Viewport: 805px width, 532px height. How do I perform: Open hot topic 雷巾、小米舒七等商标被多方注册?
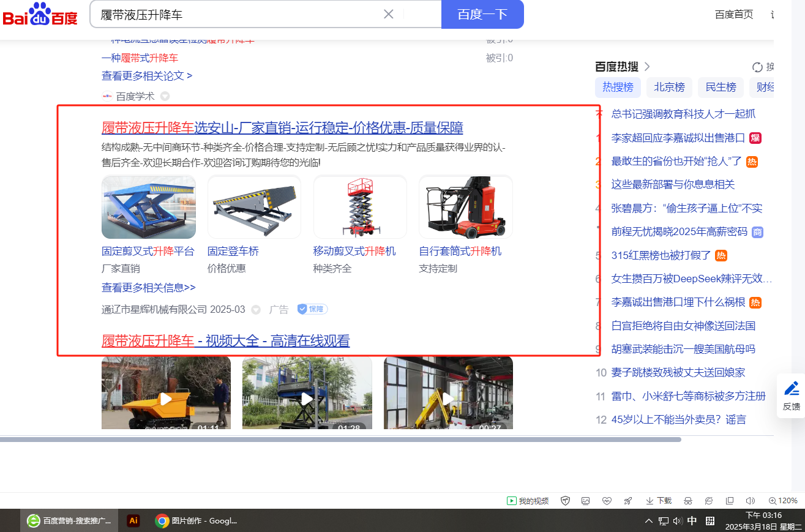689,397
